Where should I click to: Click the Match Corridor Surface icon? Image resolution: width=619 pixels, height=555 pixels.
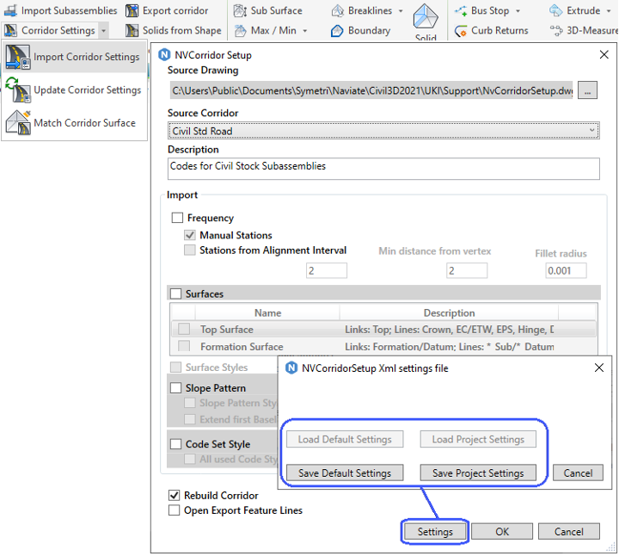[x=18, y=123]
